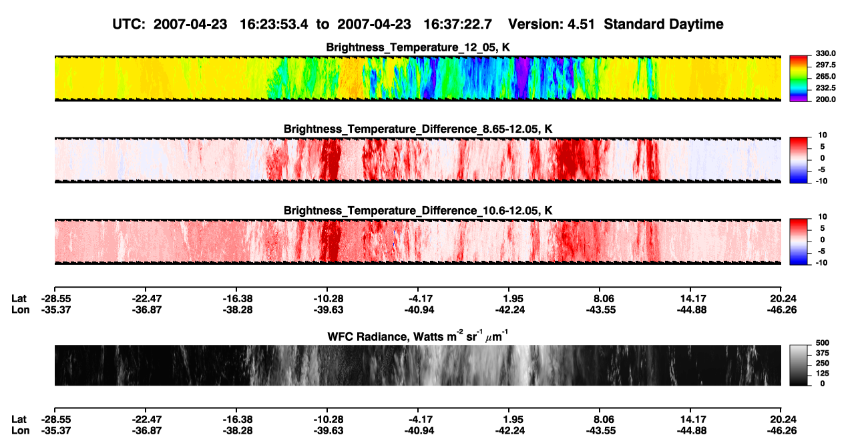The image size is (868, 445).
Task: Click latitude 8.06 below the WFC panel
Action: coord(600,419)
